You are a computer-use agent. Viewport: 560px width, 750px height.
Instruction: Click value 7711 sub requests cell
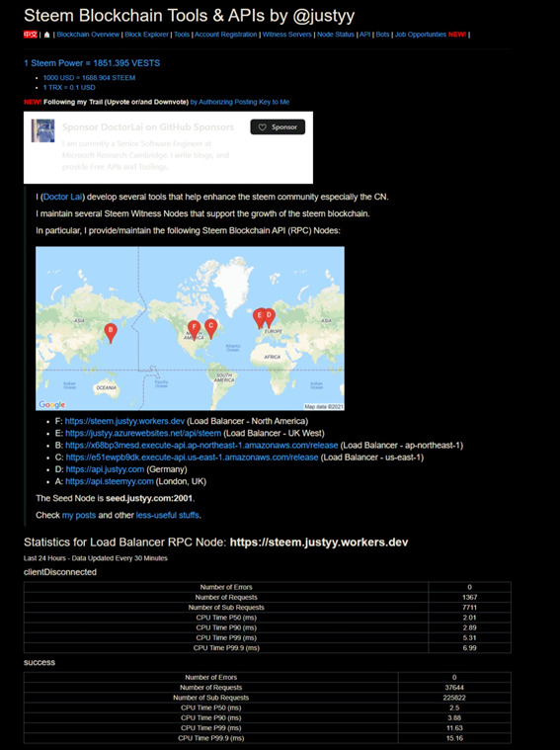click(469, 607)
